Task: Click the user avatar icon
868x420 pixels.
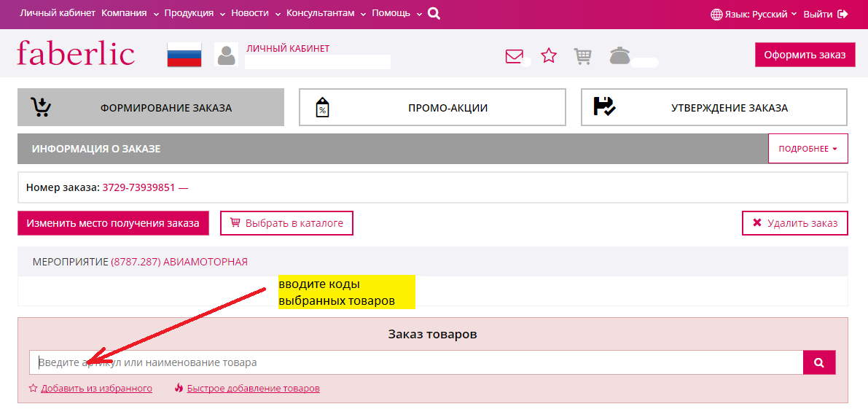Action: (x=226, y=55)
